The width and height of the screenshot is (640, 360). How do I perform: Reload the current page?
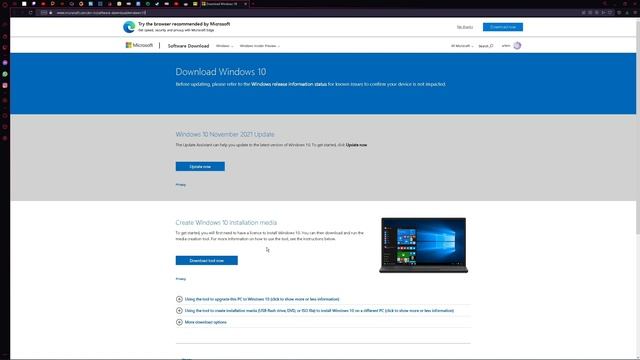[31, 13]
